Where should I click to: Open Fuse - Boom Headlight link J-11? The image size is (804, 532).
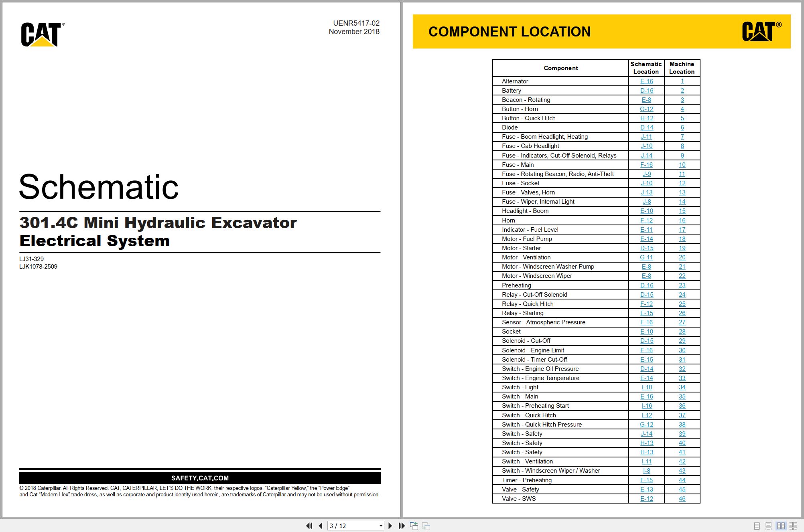point(646,137)
